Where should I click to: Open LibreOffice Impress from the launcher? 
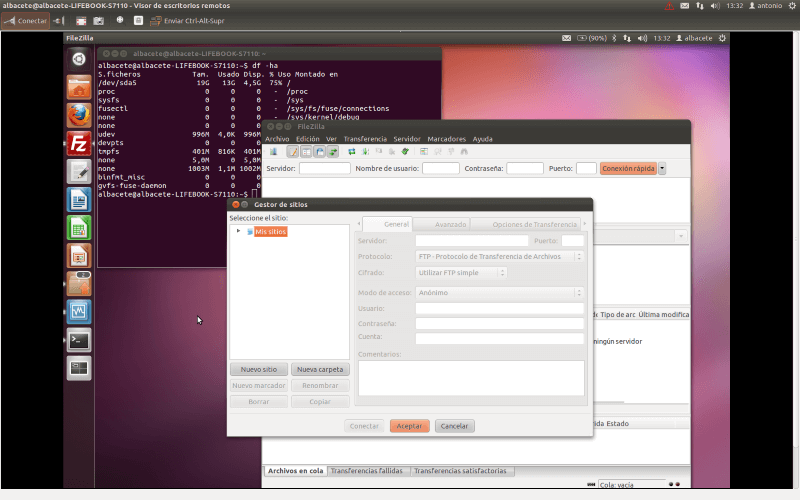(79, 256)
